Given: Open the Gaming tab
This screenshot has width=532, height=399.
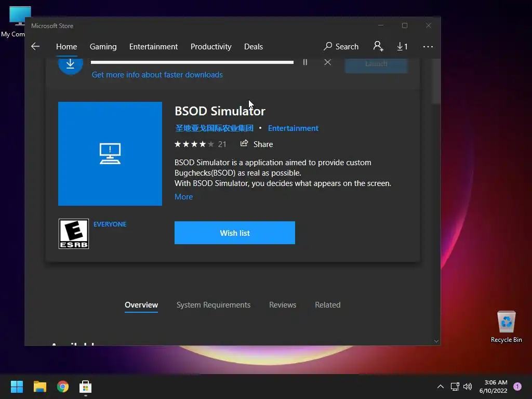Looking at the screenshot, I should click(x=103, y=46).
